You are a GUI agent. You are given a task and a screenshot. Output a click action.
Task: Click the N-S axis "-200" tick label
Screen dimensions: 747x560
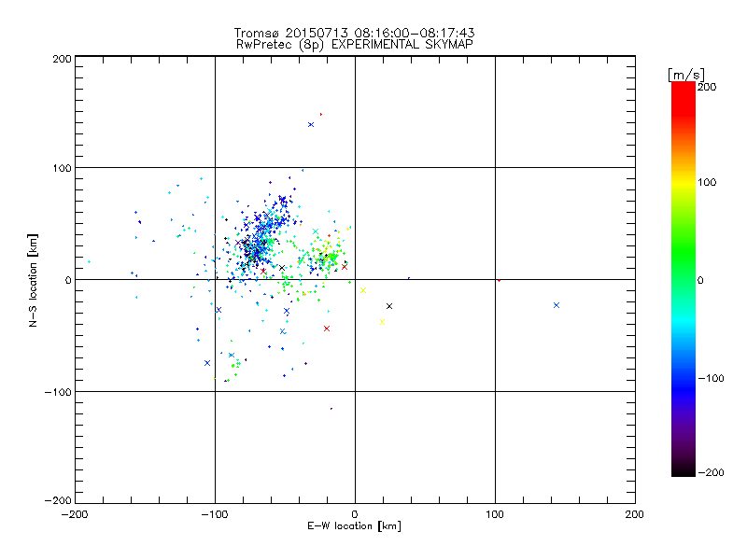click(x=58, y=500)
